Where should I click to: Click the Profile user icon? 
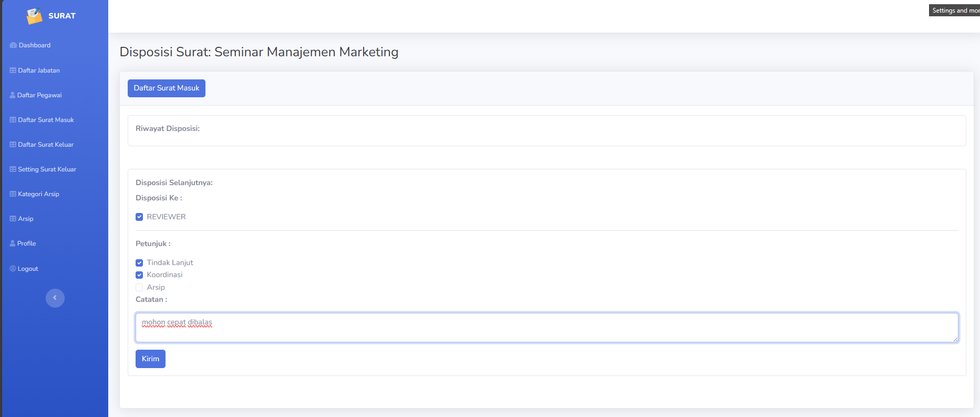pyautogui.click(x=13, y=243)
